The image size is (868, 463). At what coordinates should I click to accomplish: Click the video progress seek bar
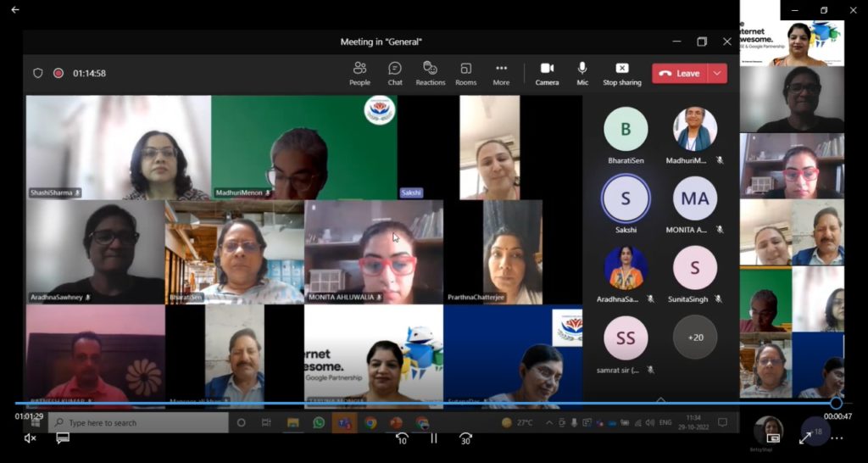(424, 404)
